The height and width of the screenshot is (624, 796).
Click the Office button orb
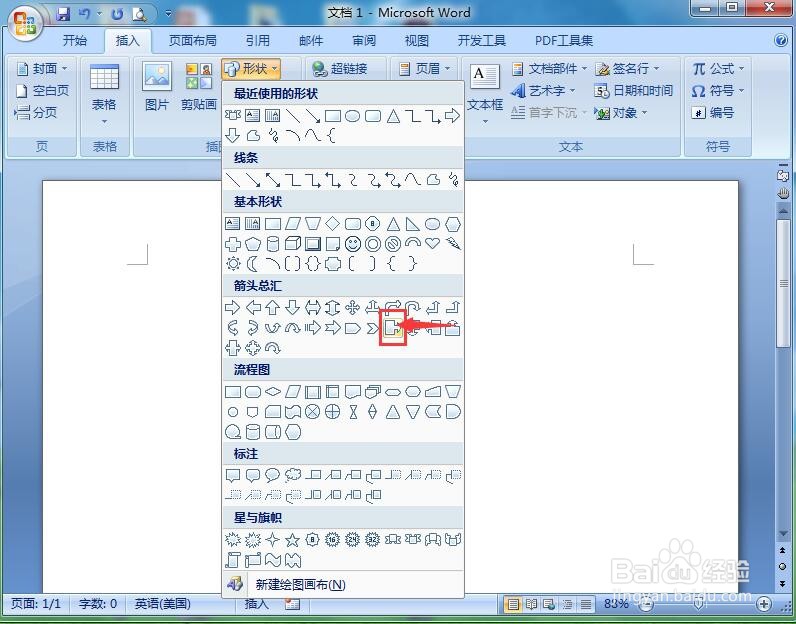click(25, 24)
